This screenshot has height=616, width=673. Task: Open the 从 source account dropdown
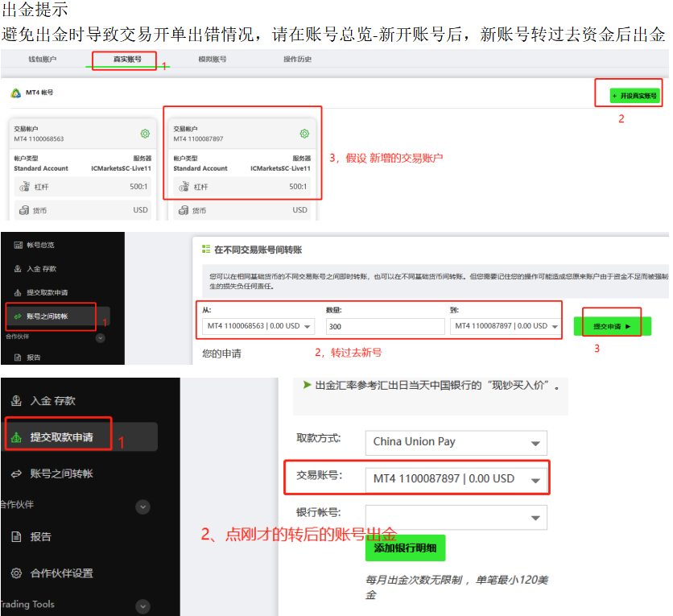tap(258, 326)
